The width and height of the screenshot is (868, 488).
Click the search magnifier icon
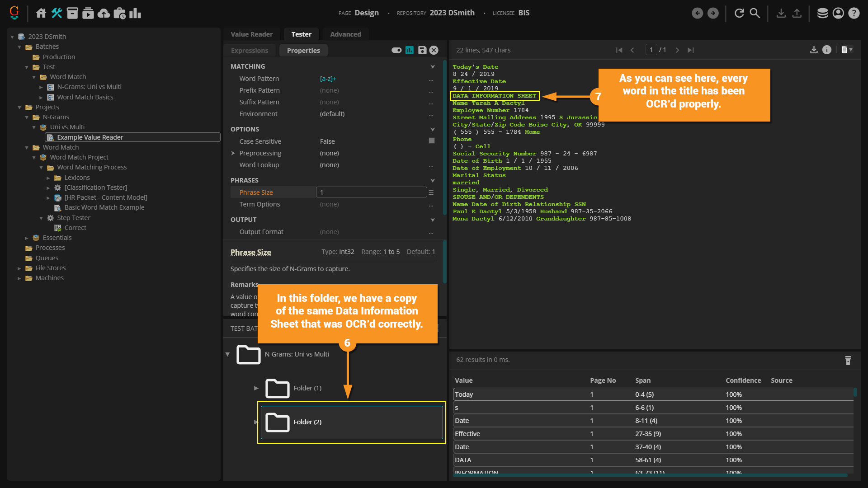click(755, 13)
